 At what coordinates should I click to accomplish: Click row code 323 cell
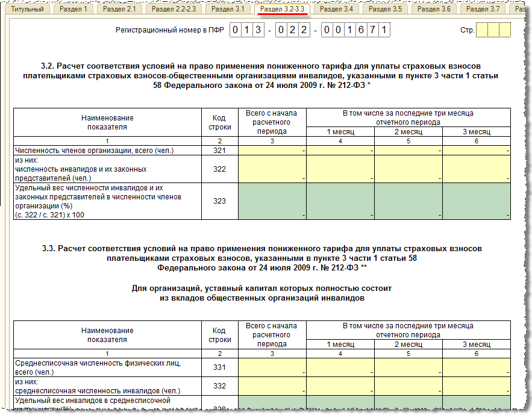(219, 201)
